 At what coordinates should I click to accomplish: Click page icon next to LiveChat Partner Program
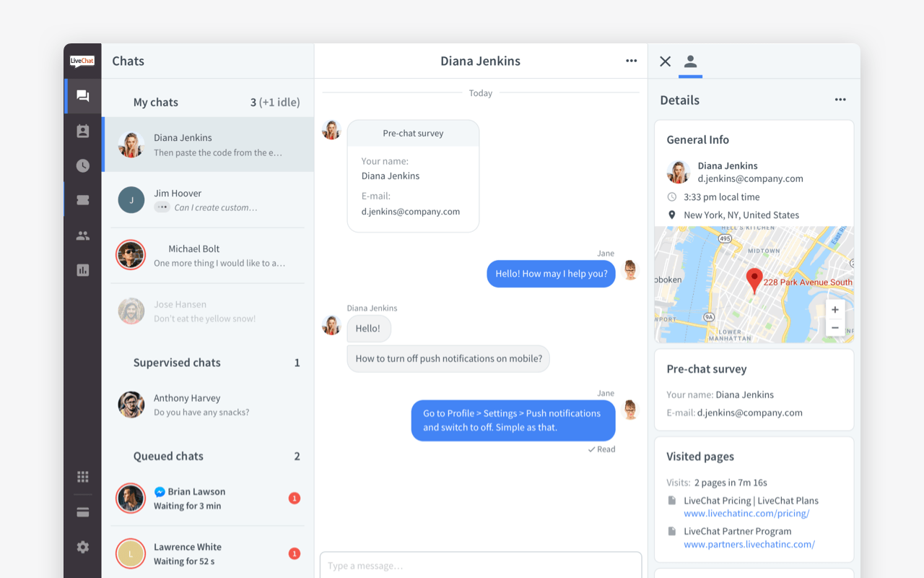(x=672, y=531)
